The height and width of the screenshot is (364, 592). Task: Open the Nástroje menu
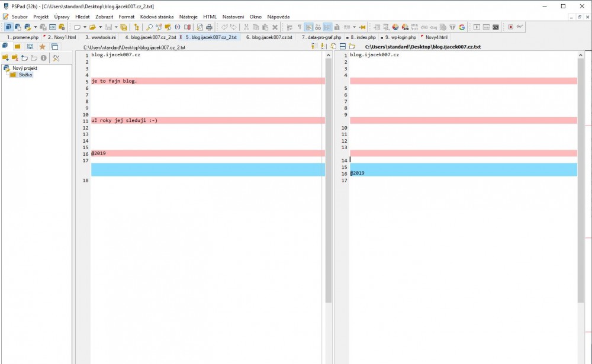click(188, 17)
